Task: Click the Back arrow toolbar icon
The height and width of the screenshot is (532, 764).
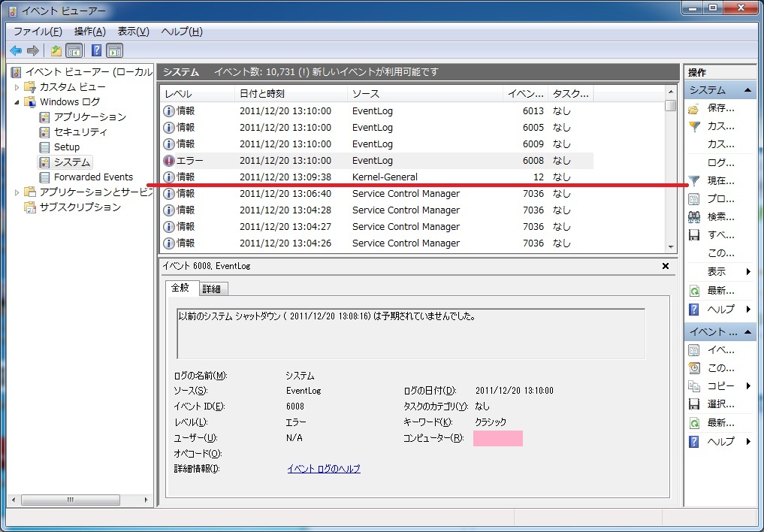Action: (16, 50)
